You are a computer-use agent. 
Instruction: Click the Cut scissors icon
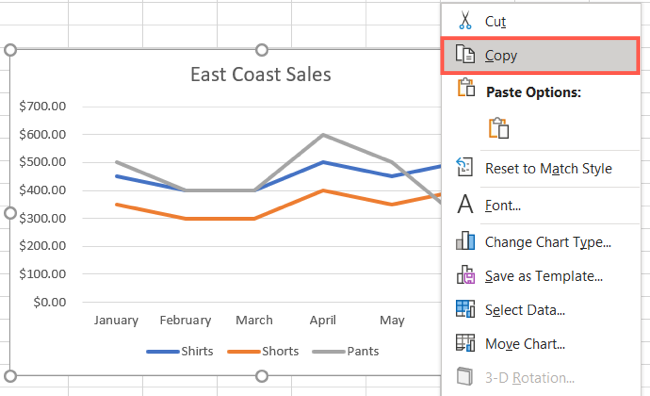coord(465,20)
